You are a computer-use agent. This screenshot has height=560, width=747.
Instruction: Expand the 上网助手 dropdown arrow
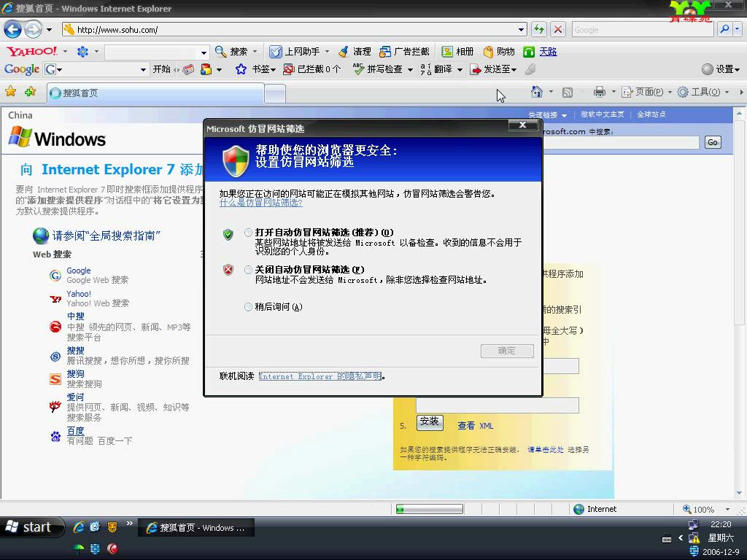tap(328, 52)
